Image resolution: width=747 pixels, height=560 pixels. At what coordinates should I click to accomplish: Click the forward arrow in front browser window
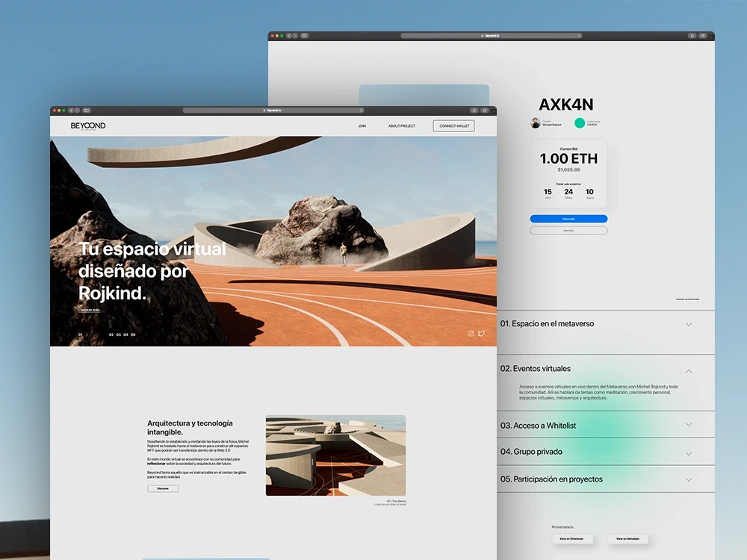point(77,111)
